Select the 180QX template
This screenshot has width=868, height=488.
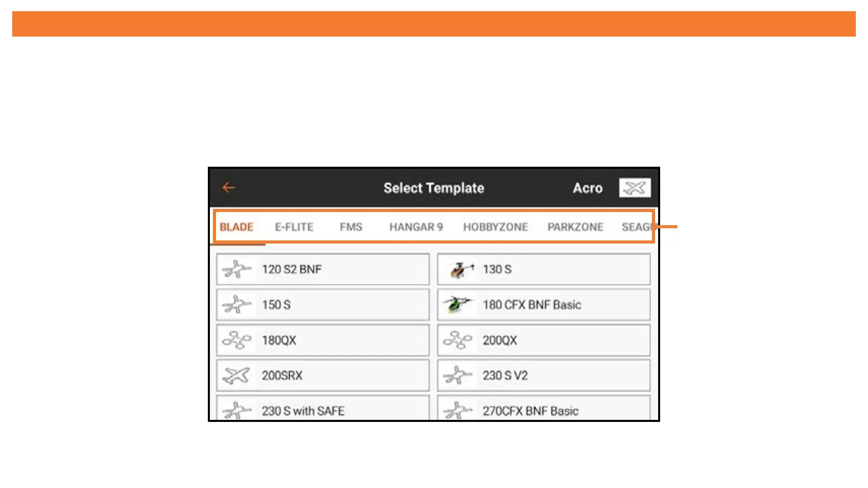point(323,340)
